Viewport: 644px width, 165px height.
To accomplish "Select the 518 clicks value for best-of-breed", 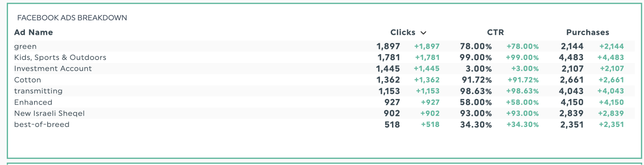I will pos(392,125).
